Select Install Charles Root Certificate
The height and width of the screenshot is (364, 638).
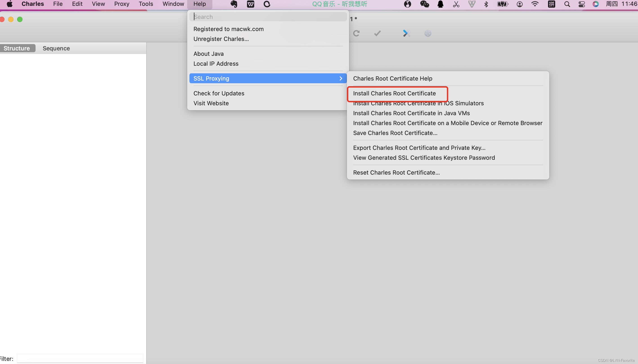point(394,93)
